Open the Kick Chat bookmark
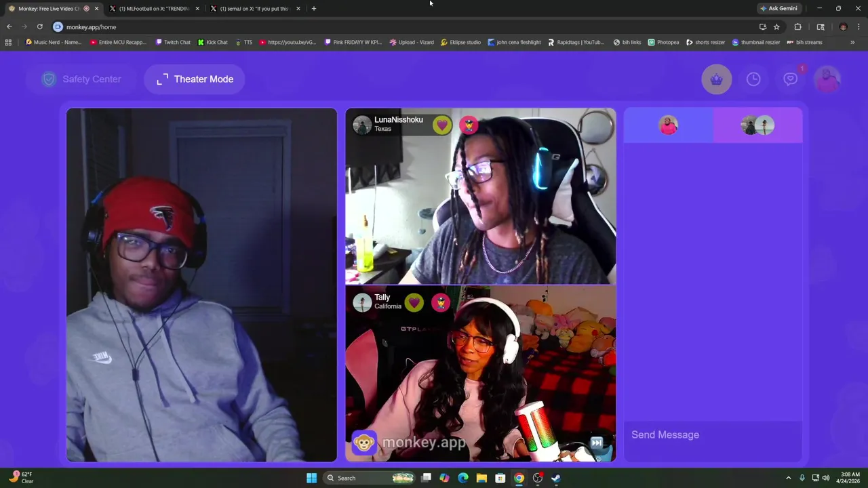 [x=213, y=42]
